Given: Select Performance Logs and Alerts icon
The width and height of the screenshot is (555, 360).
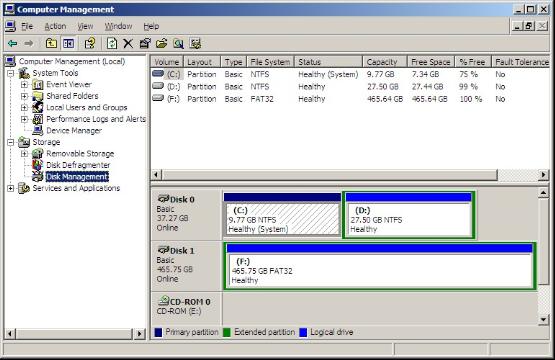Looking at the screenshot, I should pyautogui.click(x=38, y=119).
